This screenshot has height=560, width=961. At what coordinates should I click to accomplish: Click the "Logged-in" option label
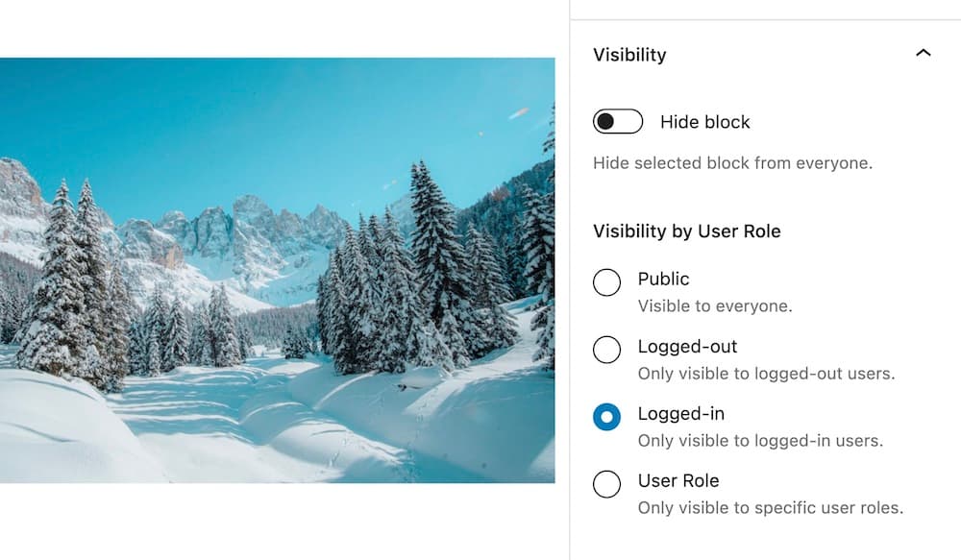(x=680, y=414)
